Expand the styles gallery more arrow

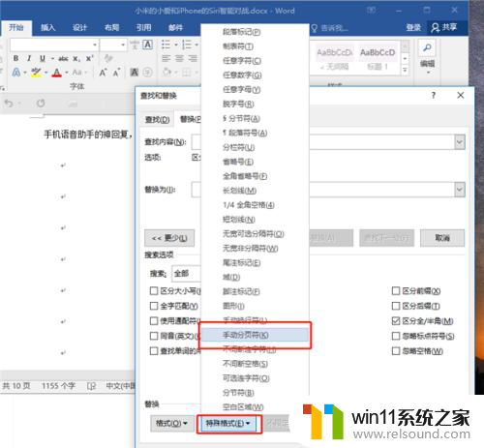coord(405,70)
